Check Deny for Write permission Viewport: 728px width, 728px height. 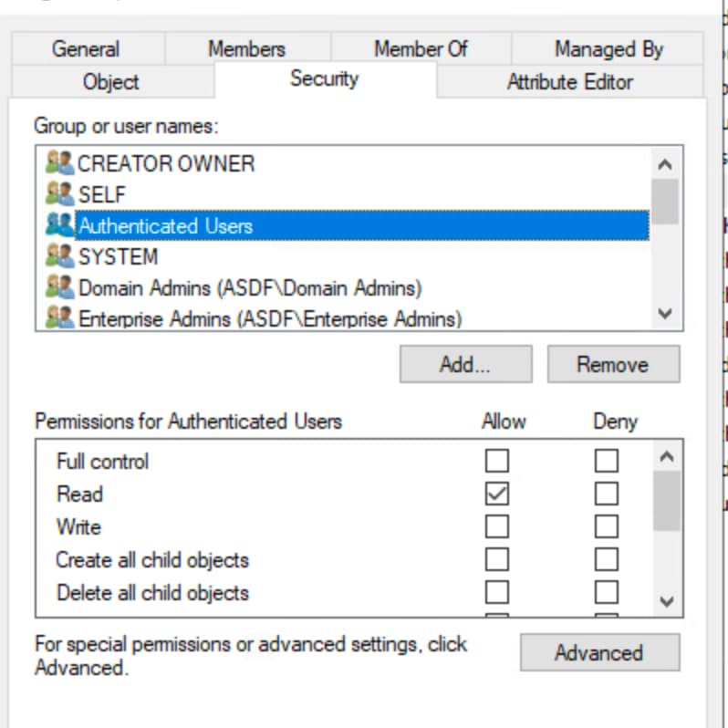[x=607, y=526]
